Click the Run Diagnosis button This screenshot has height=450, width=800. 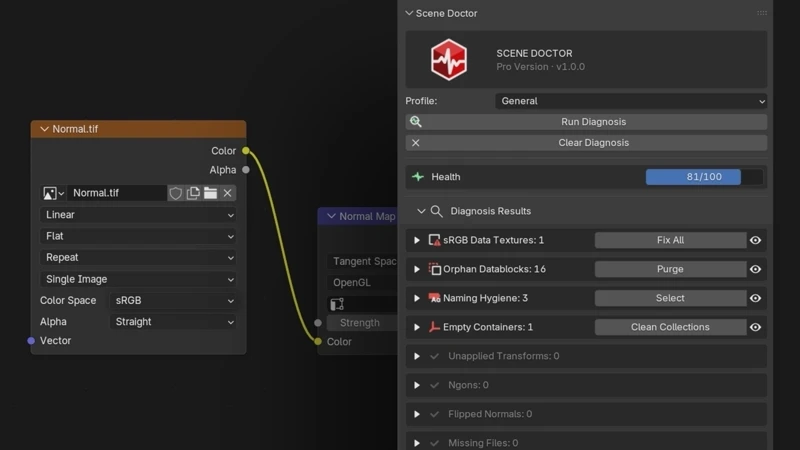click(x=586, y=121)
